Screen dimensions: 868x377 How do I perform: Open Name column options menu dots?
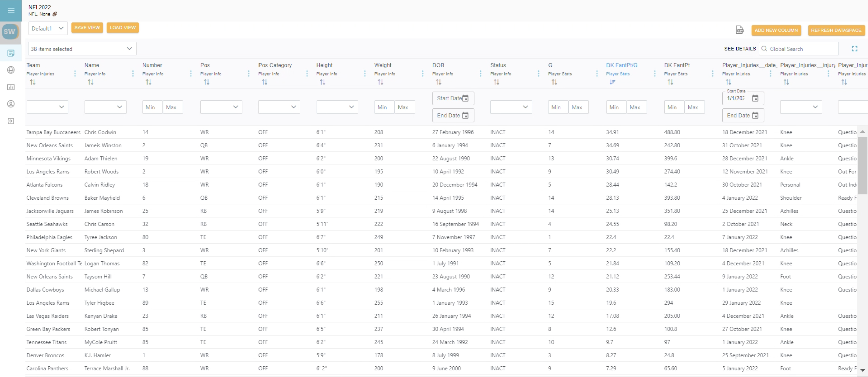[133, 74]
